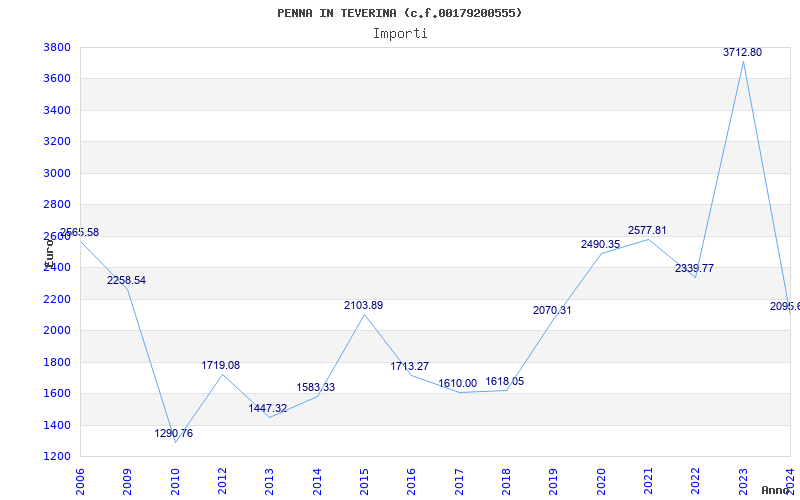The height and width of the screenshot is (500, 800).
Task: Select data label 2565.58
Action: [x=80, y=232]
